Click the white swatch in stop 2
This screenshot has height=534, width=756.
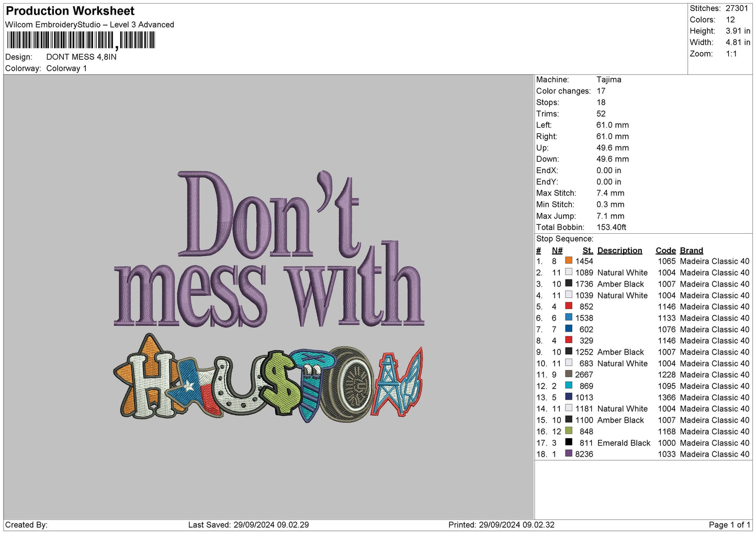(x=569, y=272)
